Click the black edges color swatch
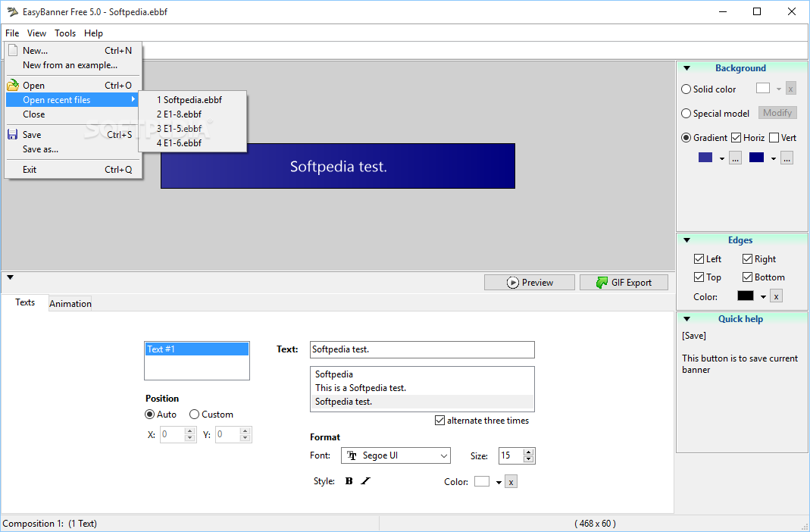This screenshot has height=532, width=810. coord(746,296)
